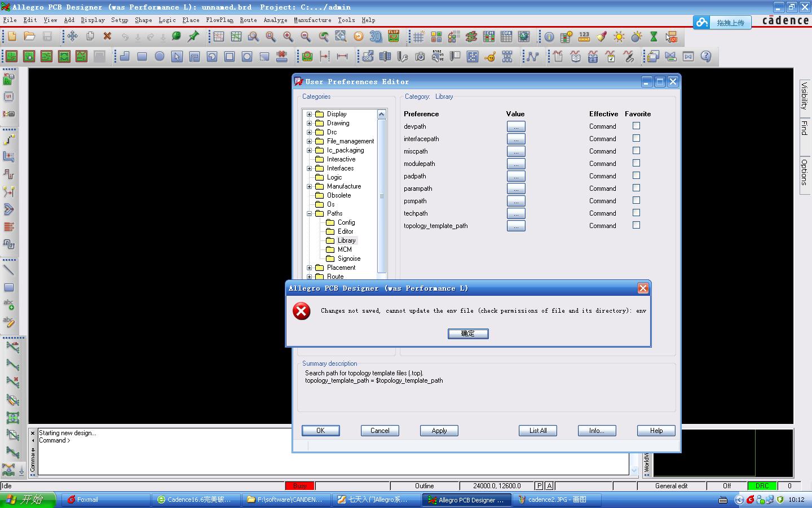Open the 3D viewer icon
812x508 pixels.
click(376, 37)
